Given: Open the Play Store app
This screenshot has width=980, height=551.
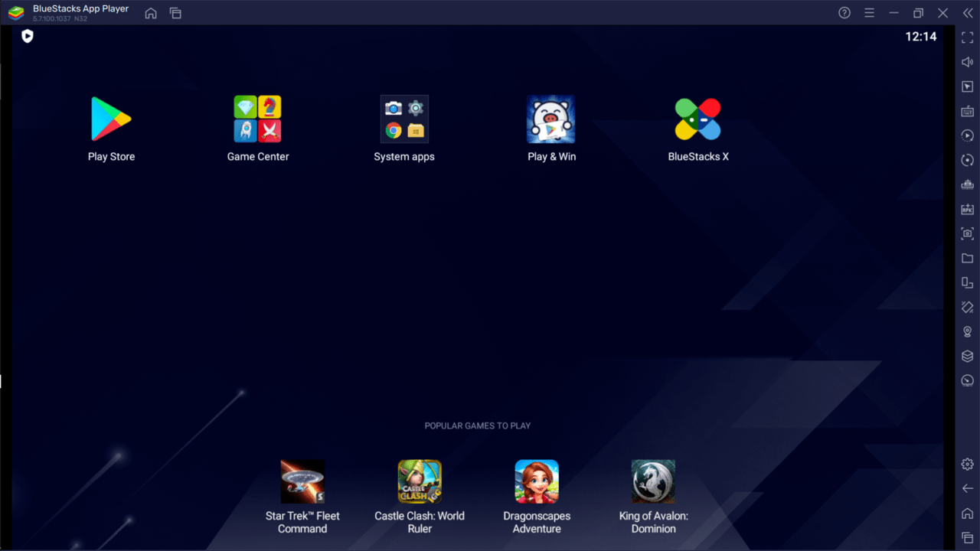Looking at the screenshot, I should click(111, 119).
